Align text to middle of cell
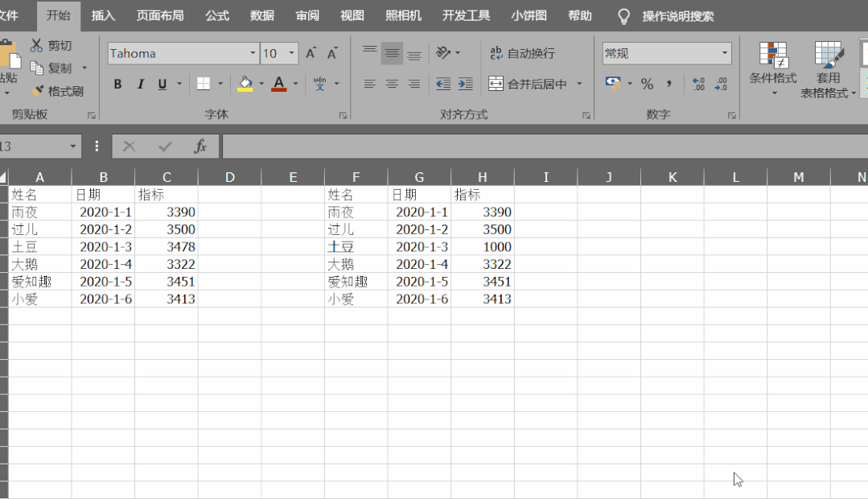 (392, 53)
